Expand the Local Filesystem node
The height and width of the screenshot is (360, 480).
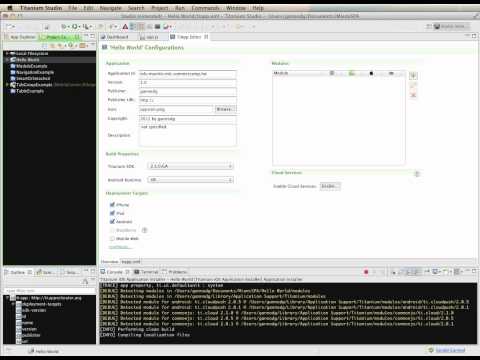click(7, 53)
